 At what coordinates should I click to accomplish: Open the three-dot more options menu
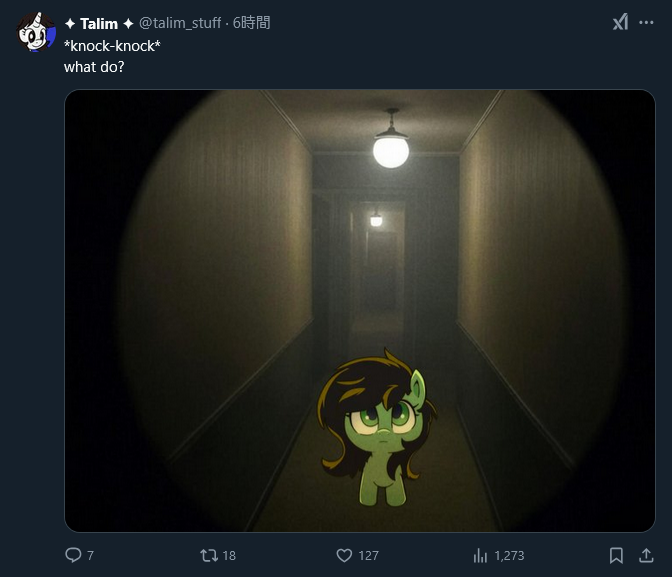click(646, 23)
